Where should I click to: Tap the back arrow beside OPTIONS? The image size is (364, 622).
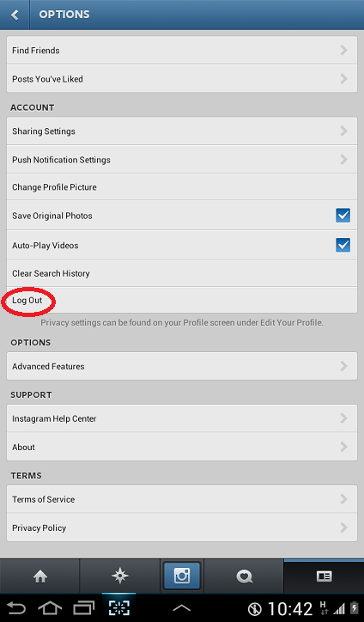coord(15,15)
